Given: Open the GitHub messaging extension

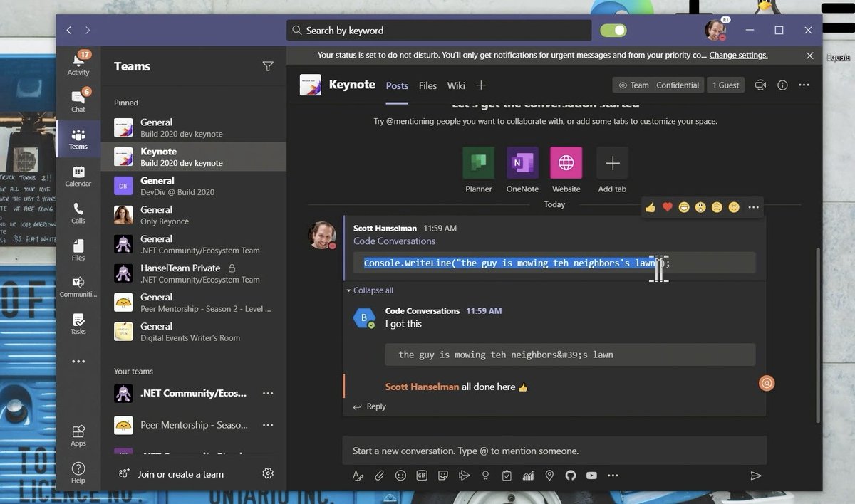Looking at the screenshot, I should (x=570, y=476).
